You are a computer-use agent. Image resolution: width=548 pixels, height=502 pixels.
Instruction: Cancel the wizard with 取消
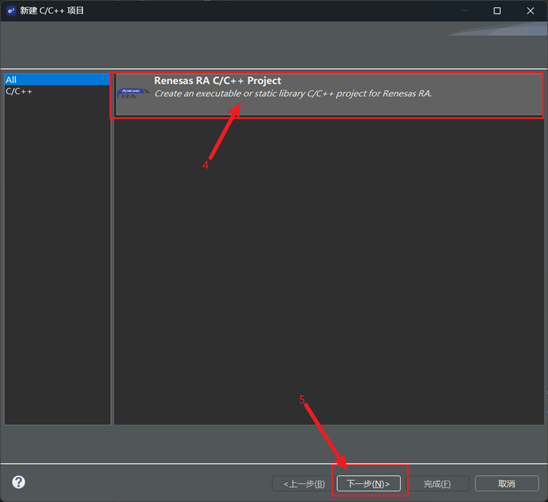507,484
